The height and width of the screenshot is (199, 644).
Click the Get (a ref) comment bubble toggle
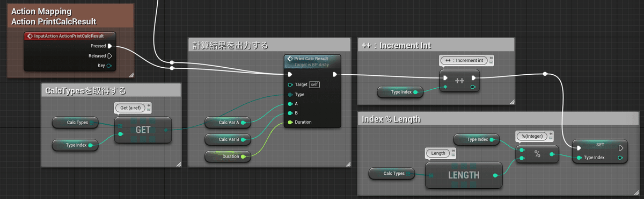coord(149,105)
